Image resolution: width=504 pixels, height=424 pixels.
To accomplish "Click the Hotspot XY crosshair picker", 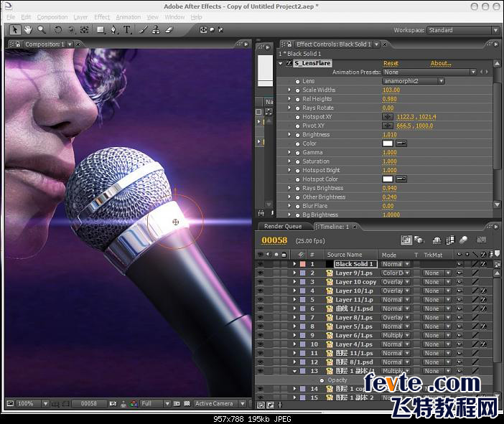I will (387, 117).
